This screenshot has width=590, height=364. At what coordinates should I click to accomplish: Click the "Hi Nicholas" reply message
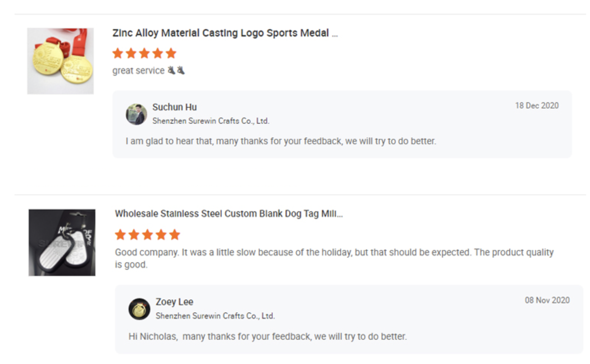tap(267, 336)
